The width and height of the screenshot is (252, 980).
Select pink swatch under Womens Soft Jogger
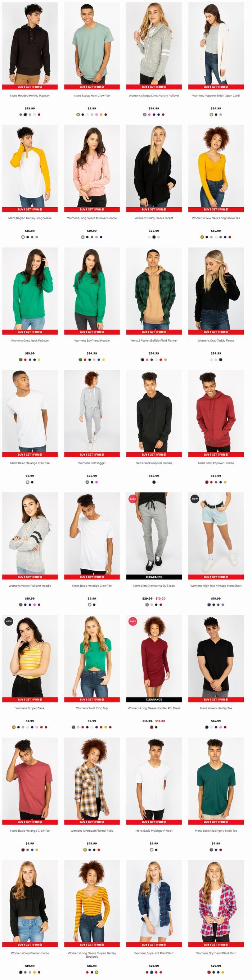96,482
